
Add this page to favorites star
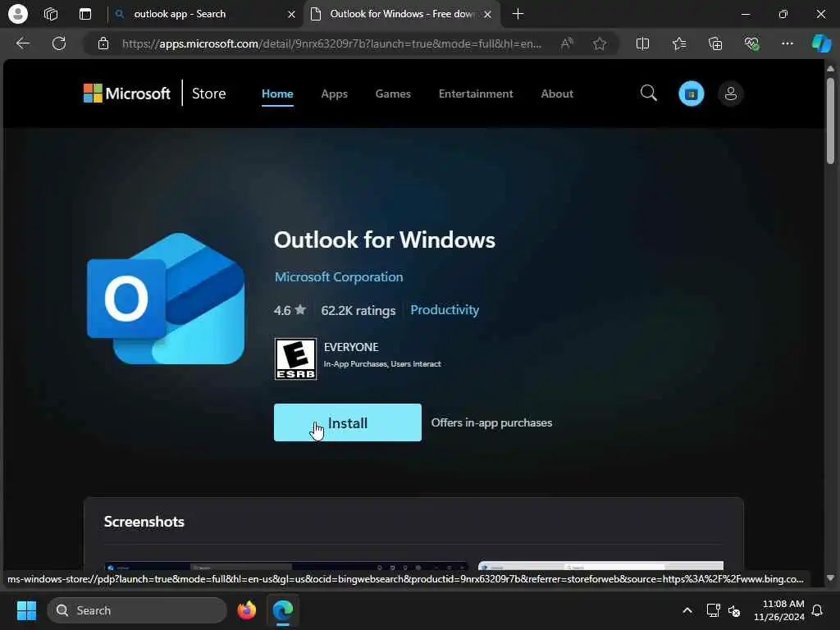(x=600, y=43)
